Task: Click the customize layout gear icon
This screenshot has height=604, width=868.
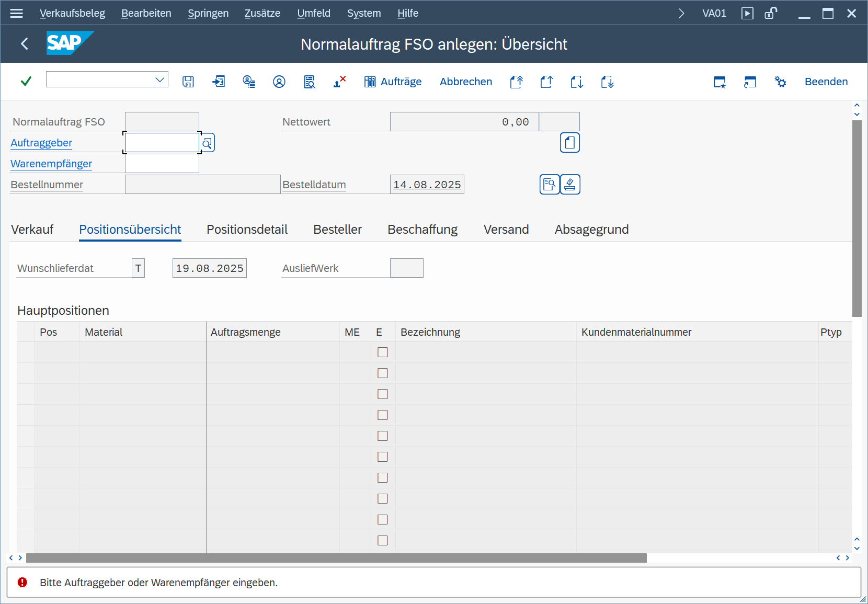Action: tap(780, 82)
